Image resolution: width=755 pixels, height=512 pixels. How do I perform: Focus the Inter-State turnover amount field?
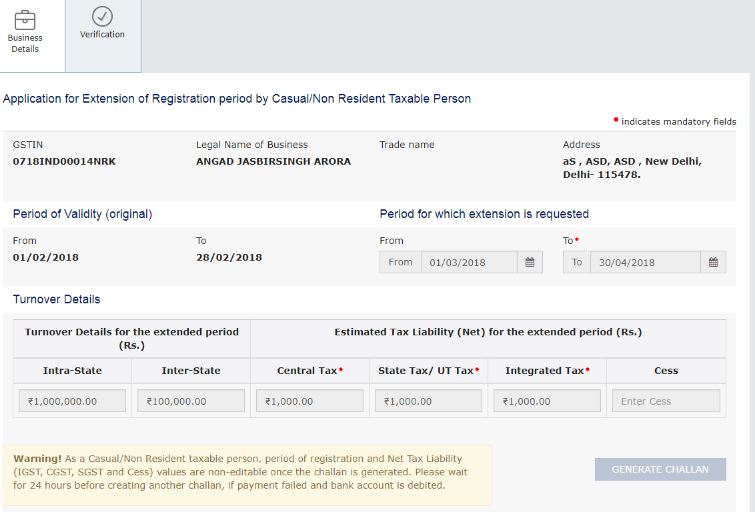point(191,401)
